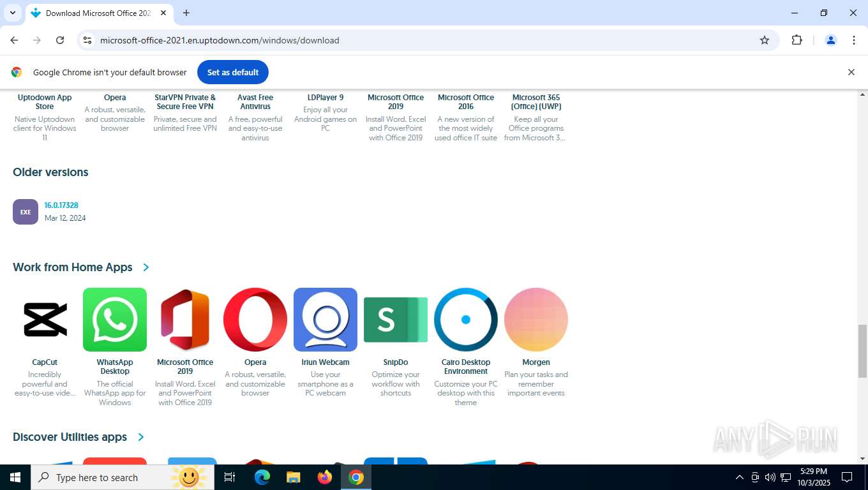Open the Chrome profile avatar
Viewport: 868px width, 490px height.
(x=831, y=40)
